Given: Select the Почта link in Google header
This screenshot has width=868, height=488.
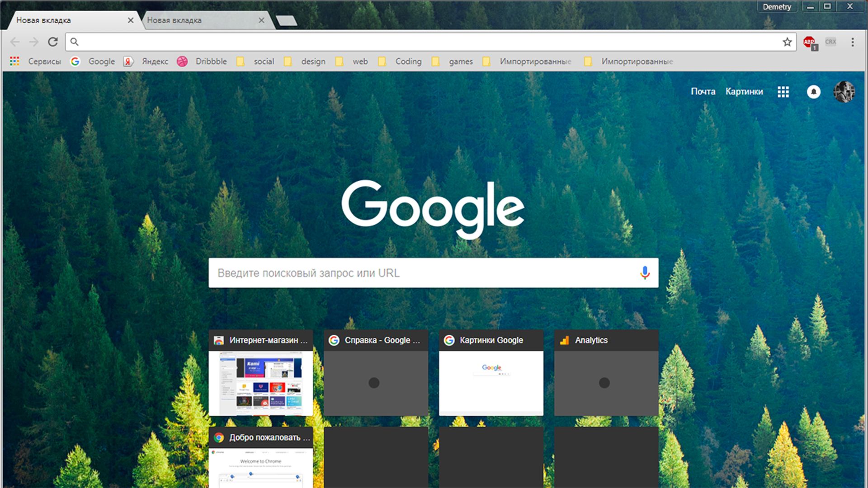Looking at the screenshot, I should point(703,91).
